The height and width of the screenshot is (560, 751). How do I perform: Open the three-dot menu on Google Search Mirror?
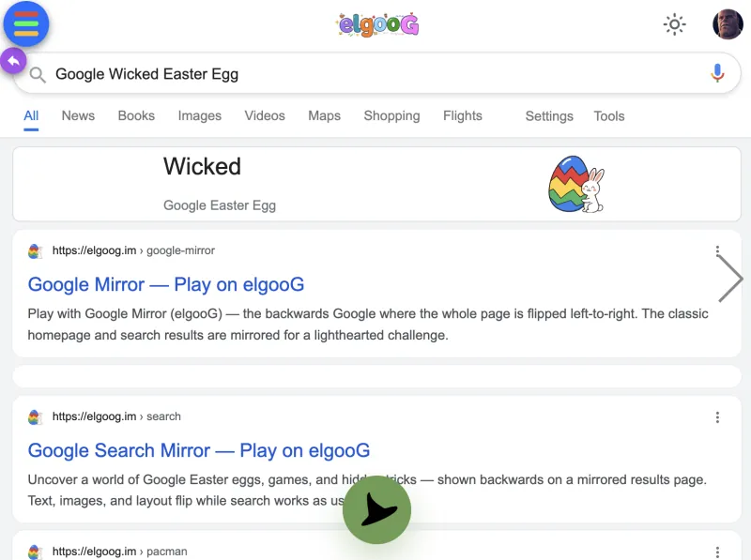[x=718, y=416]
